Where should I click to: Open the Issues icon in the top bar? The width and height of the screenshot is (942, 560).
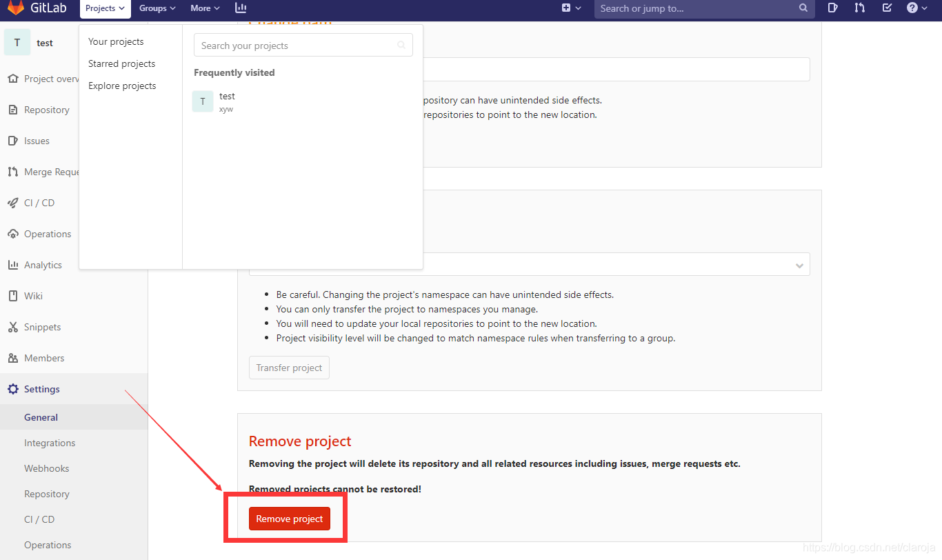click(x=833, y=8)
